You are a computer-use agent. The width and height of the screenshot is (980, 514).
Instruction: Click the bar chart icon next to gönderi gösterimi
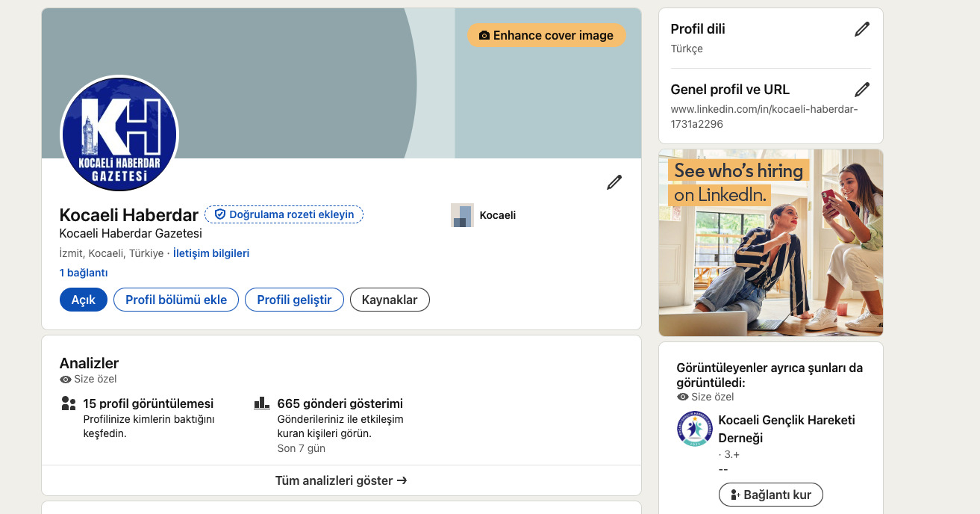point(261,403)
